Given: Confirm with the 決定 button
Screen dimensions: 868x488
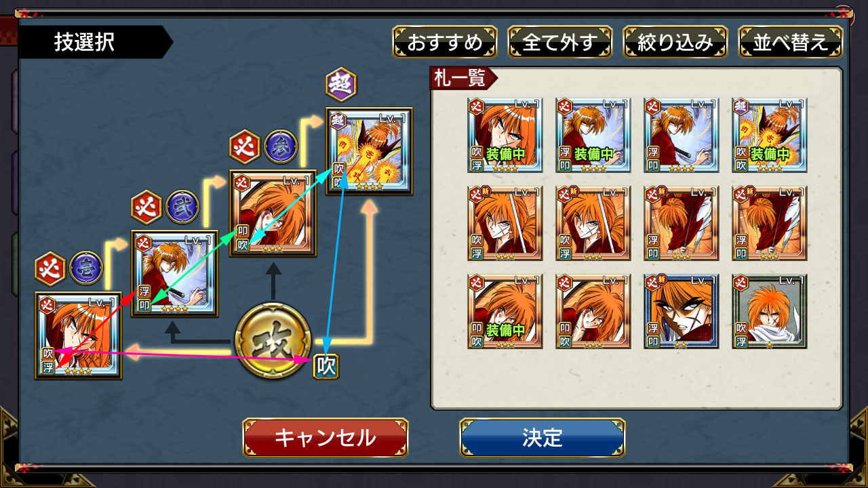Looking at the screenshot, I should coord(542,437).
